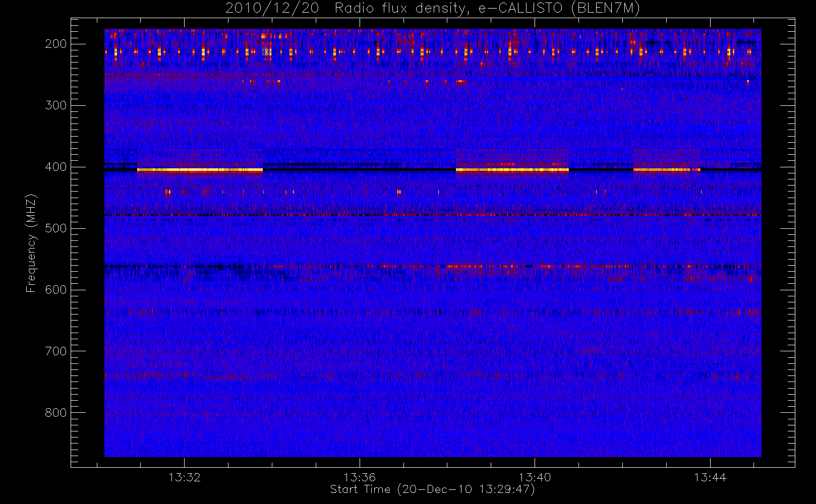Screen dimensions: 816x504
Task: Click the 13:32 time tick label
Action: pos(184,477)
